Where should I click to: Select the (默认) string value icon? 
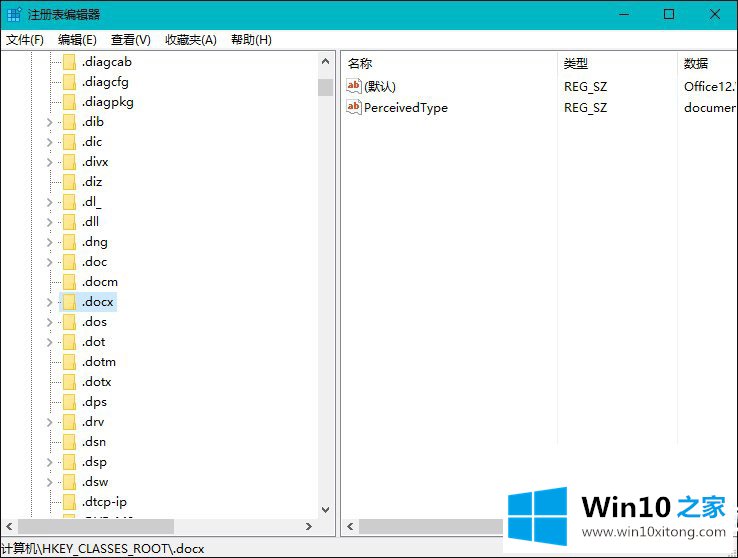(x=353, y=86)
